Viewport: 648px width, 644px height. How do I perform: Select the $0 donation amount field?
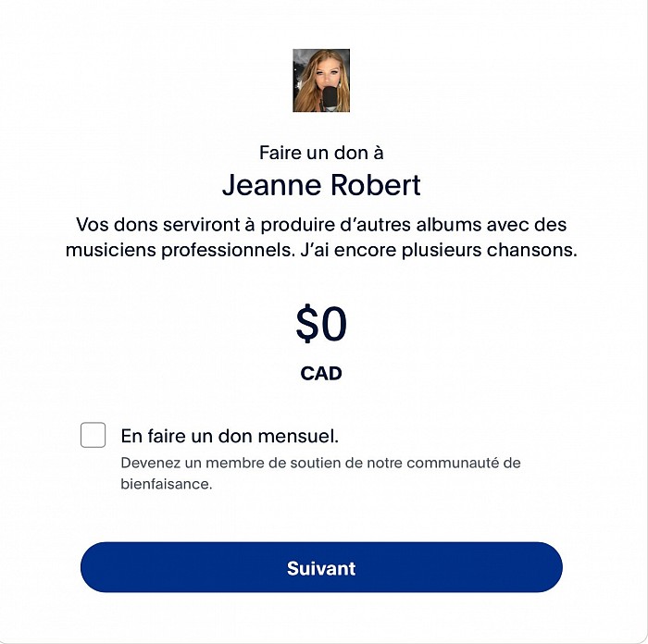(x=321, y=324)
